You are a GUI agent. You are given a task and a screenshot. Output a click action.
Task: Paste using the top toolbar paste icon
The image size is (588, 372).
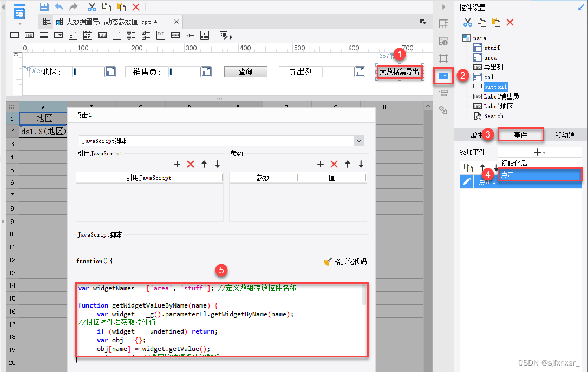click(121, 6)
